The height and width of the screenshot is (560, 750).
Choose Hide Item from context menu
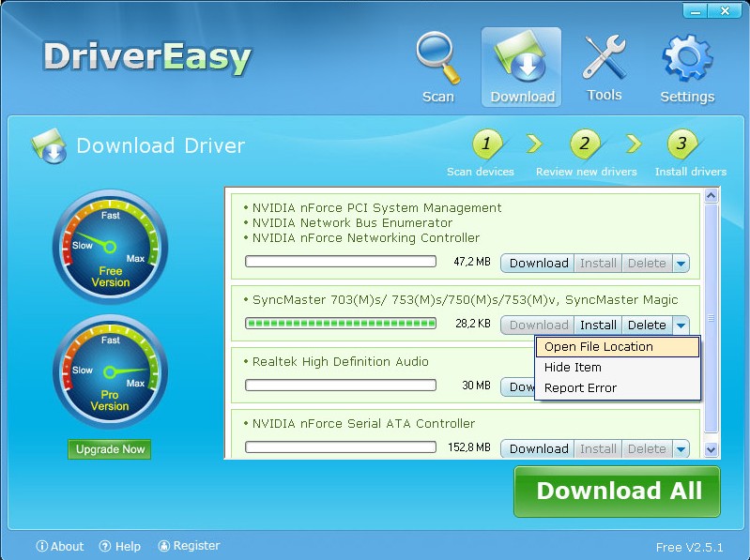tap(617, 368)
